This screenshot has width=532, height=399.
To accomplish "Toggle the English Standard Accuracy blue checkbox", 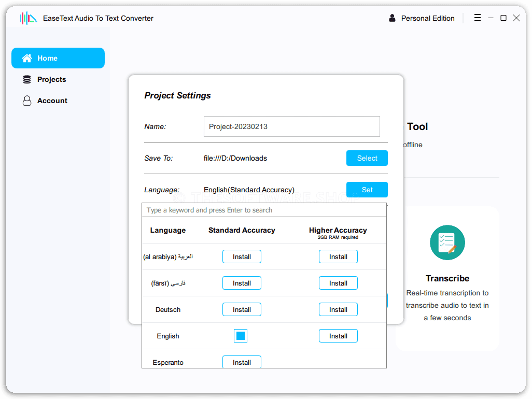I will point(241,336).
